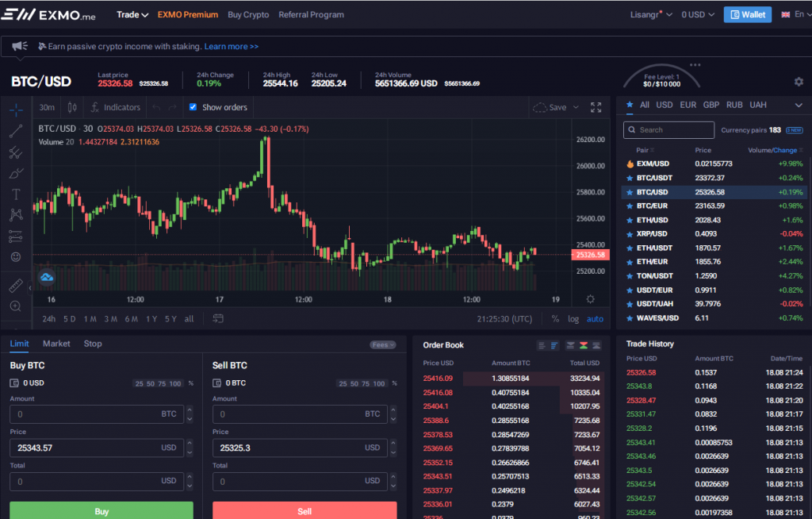Viewport: 812px width, 519px height.
Task: Set chart alignment to blue right-aligned depth view
Action: click(x=554, y=345)
